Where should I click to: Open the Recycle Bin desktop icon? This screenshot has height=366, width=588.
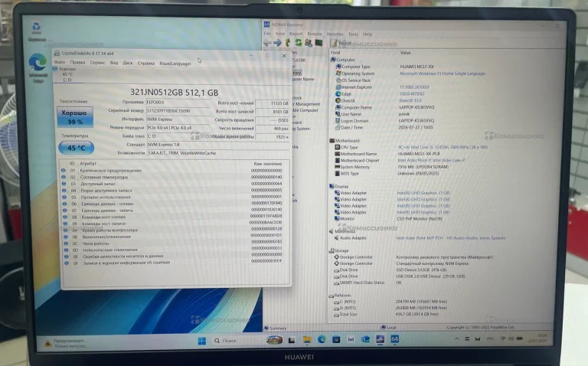(37, 31)
